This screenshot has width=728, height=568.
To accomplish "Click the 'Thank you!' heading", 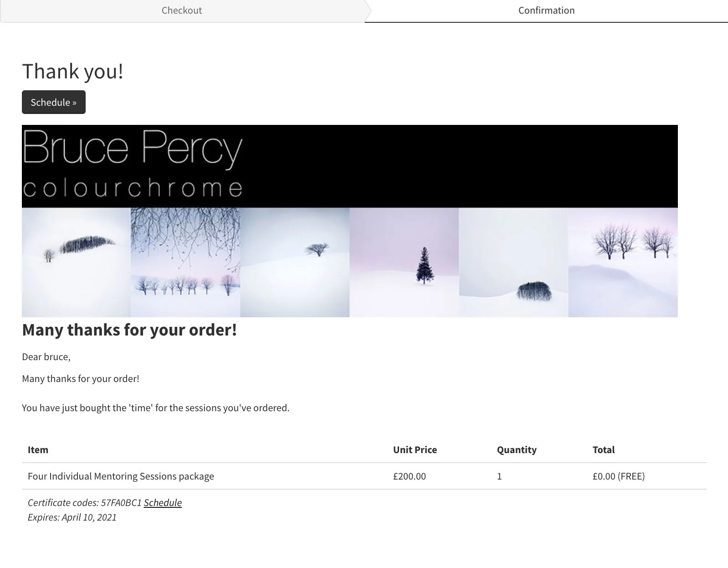I will coord(73,72).
